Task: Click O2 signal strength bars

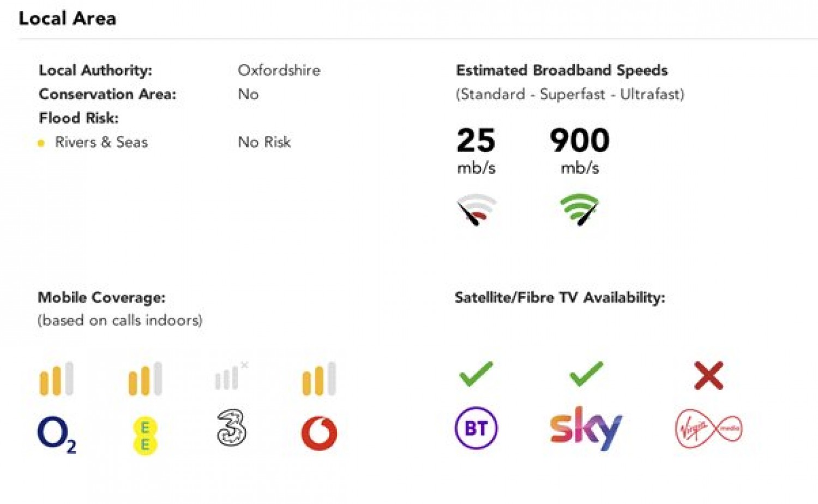Action: point(56,379)
